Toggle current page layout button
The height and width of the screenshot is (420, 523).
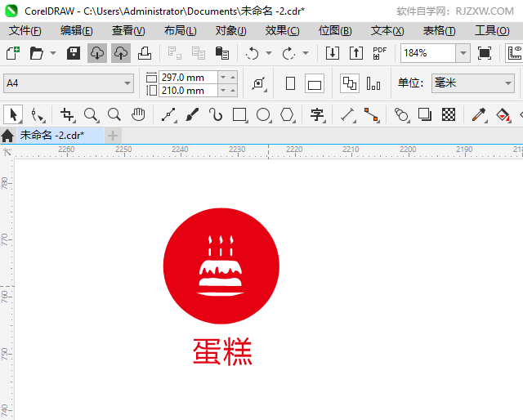tap(373, 83)
